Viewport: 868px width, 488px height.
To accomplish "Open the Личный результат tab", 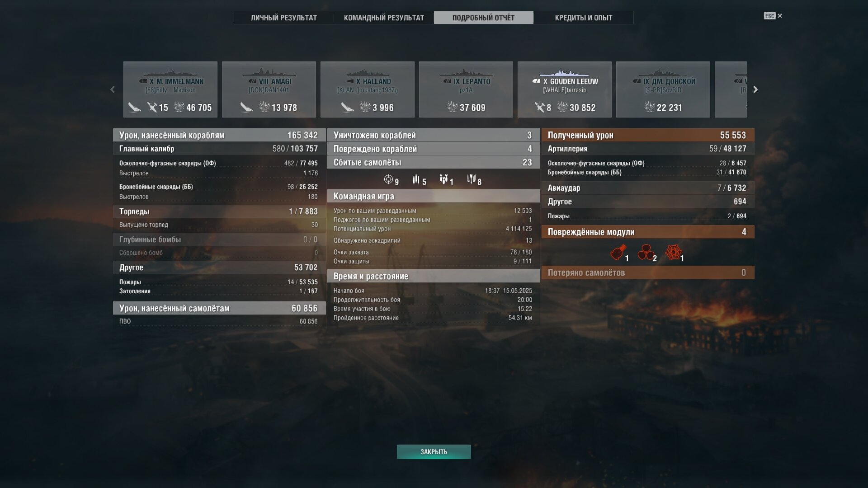I will [x=284, y=18].
